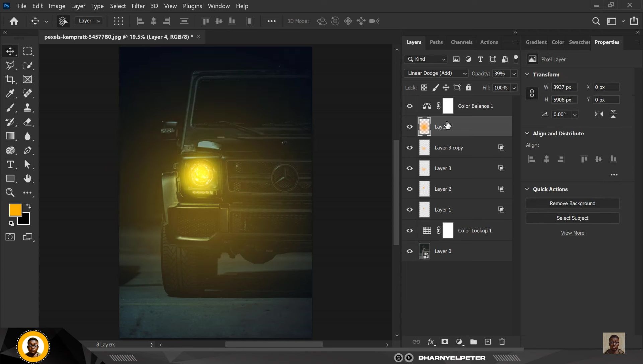643x364 pixels.
Task: Select the Path Selection tool
Action: point(27,164)
